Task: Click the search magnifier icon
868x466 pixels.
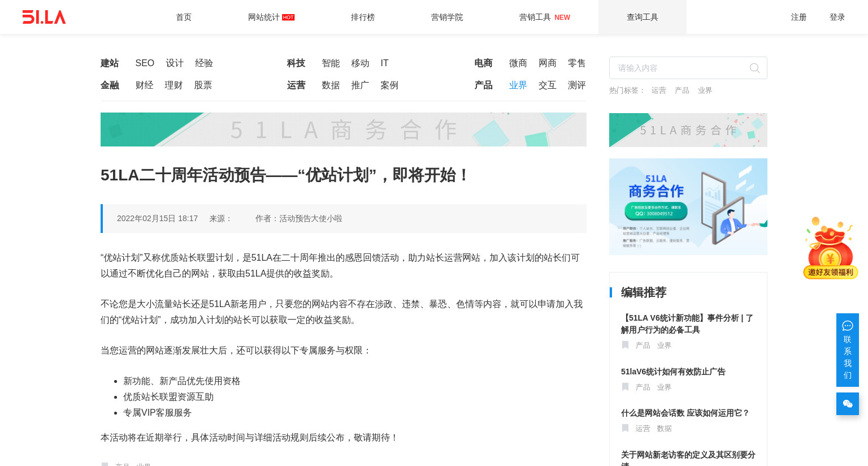Action: 754,68
